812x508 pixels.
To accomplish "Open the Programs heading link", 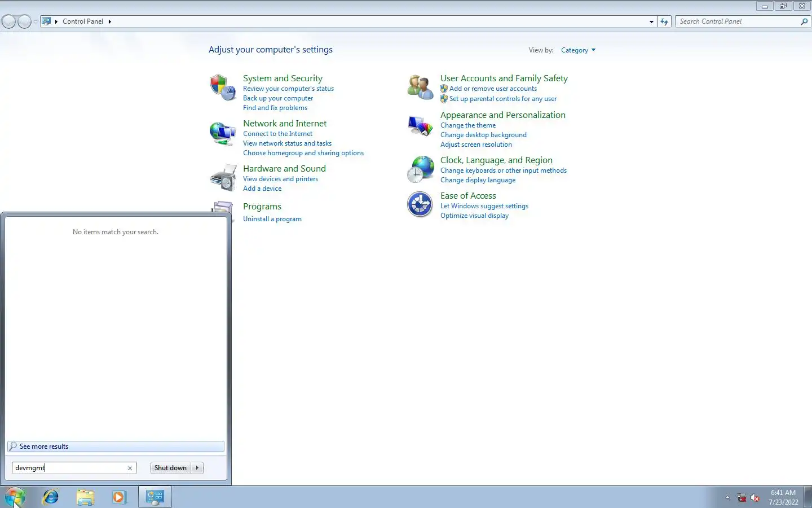I will (262, 207).
